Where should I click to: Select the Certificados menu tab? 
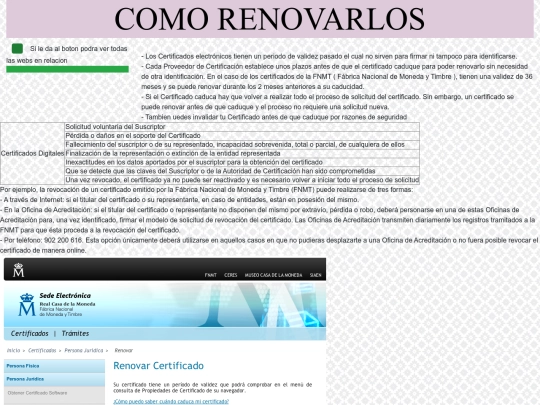click(x=30, y=333)
